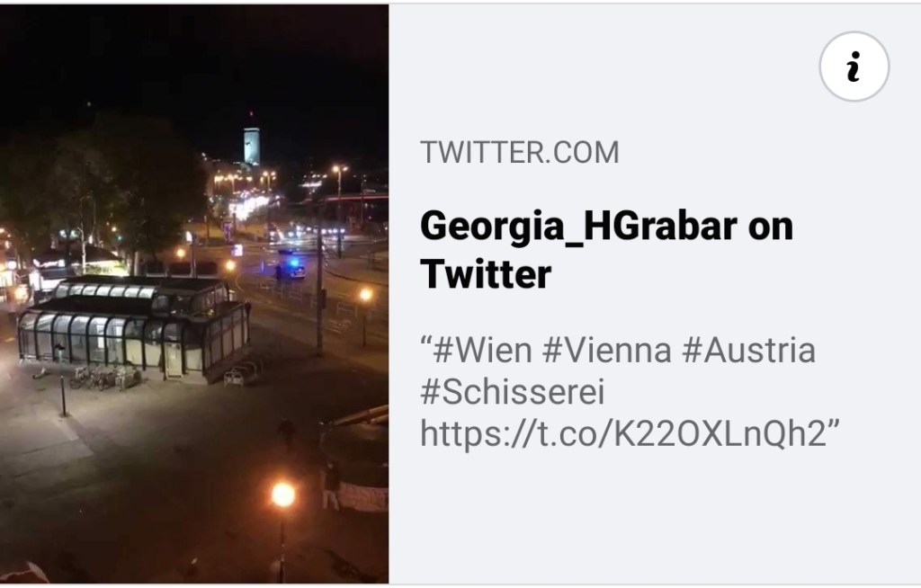Click empty gray area of link card
Screen dimensions: 921x588
click(x=652, y=522)
